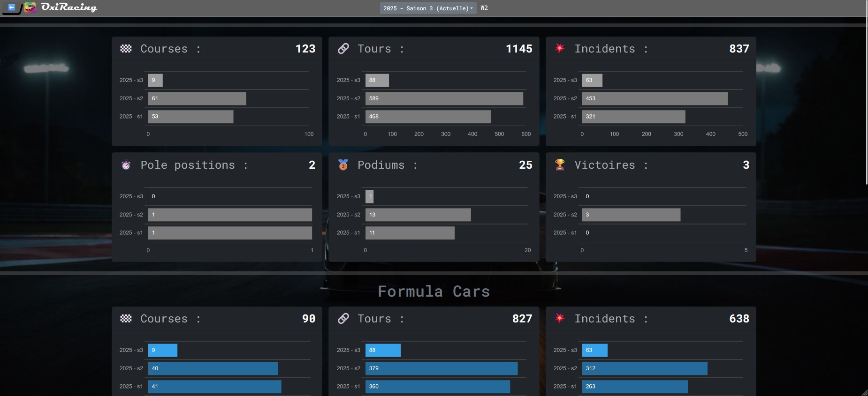Click the 2025 - s1 bar in Pole positions chart
This screenshot has height=396, width=868.
pos(230,233)
